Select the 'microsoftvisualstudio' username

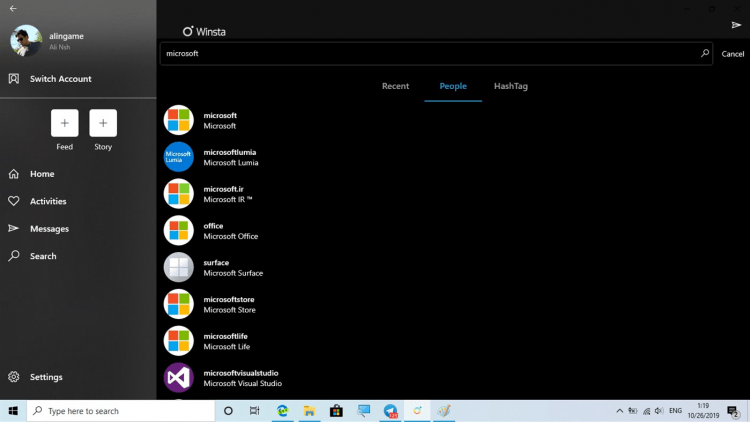point(241,373)
